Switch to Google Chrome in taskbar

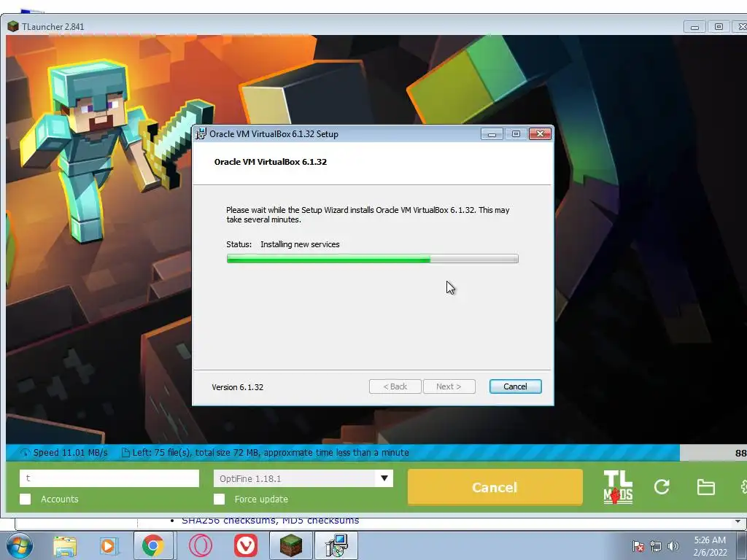point(152,545)
